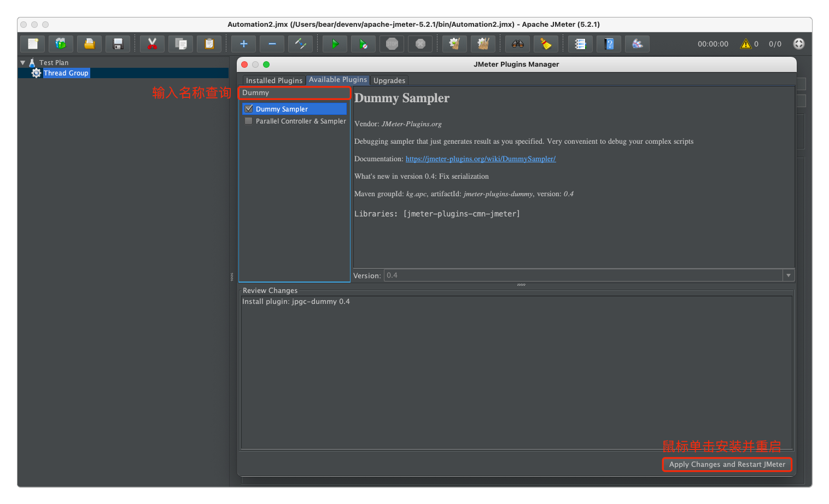The height and width of the screenshot is (504, 829).
Task: Open the DummySampler documentation link
Action: [481, 159]
